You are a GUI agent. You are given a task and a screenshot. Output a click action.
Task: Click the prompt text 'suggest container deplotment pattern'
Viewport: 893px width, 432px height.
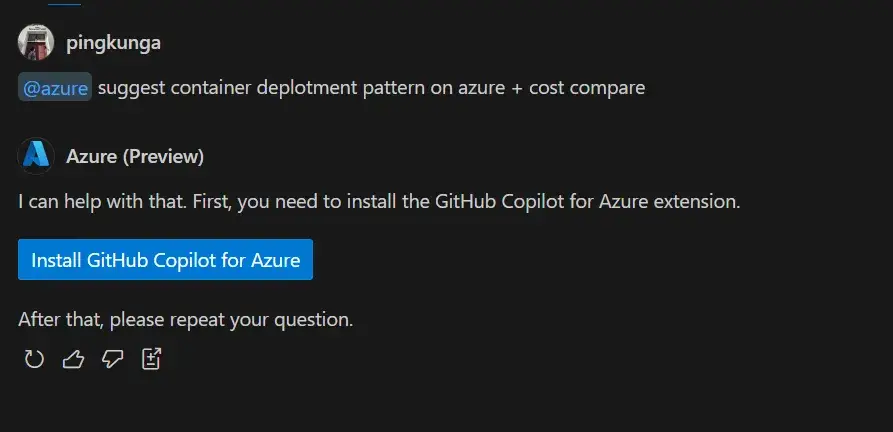tap(261, 88)
